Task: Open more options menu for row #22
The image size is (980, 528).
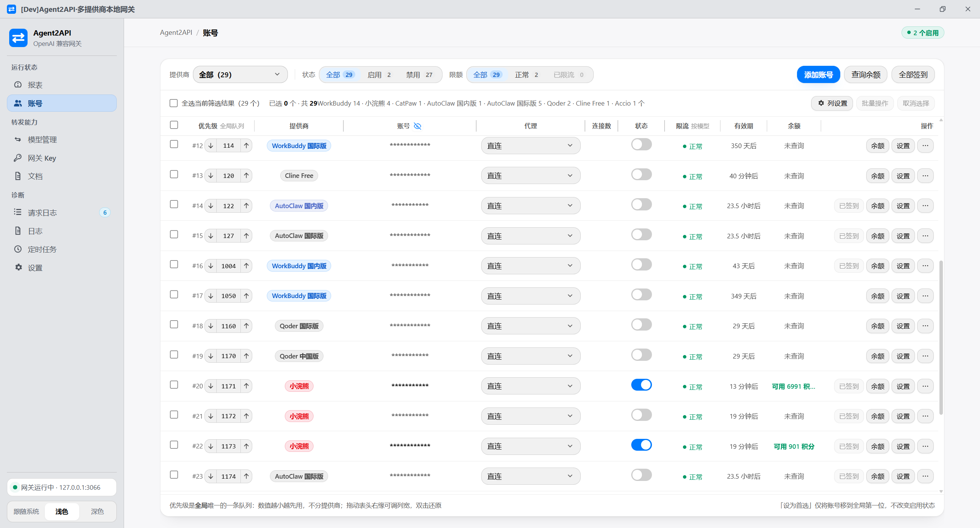Action: pos(925,447)
